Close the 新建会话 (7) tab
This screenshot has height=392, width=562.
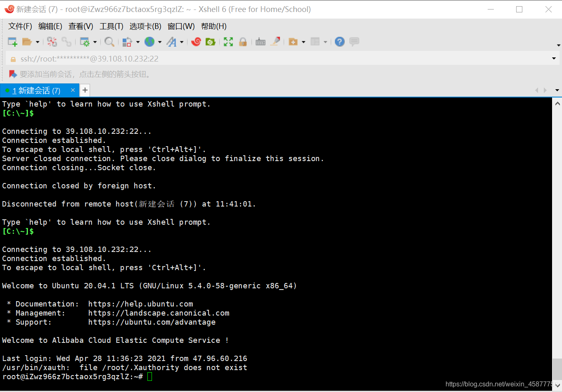pyautogui.click(x=73, y=90)
